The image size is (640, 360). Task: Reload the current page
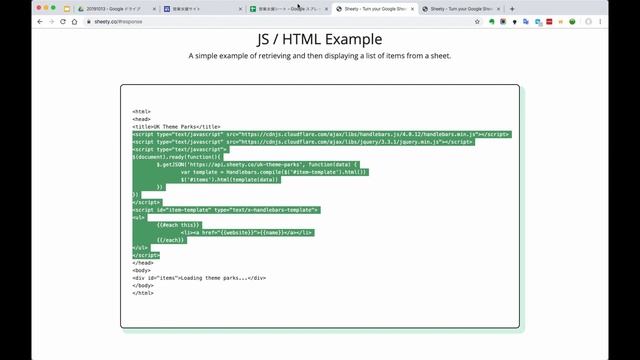(x=63, y=22)
